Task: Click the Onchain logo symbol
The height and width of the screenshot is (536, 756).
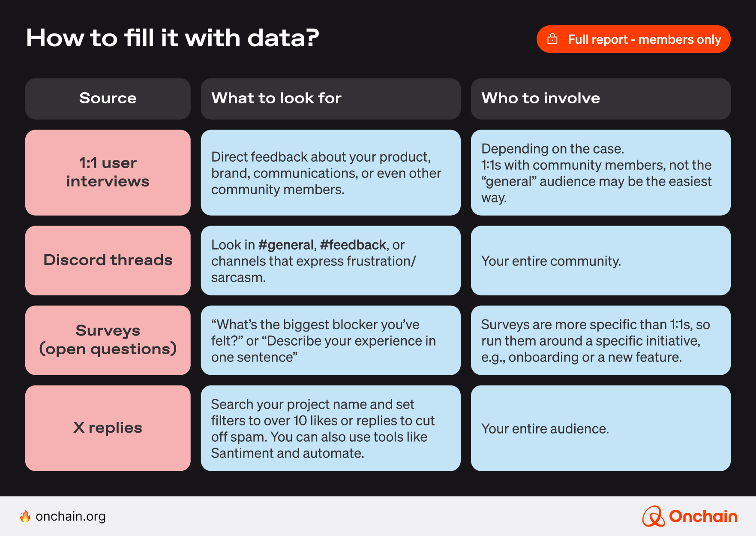Action: [653, 516]
